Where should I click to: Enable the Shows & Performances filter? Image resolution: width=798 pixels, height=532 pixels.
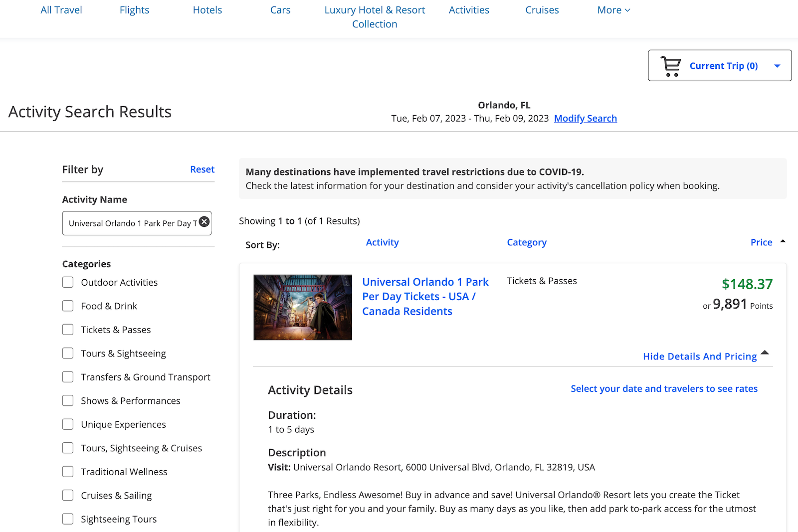68,400
